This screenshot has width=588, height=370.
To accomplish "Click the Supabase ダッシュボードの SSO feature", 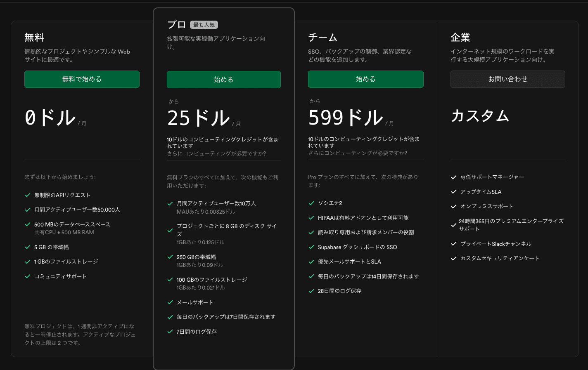I will [357, 247].
